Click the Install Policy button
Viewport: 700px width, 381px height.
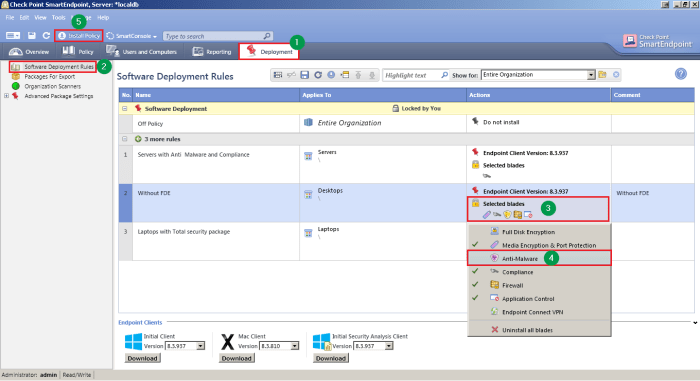79,36
